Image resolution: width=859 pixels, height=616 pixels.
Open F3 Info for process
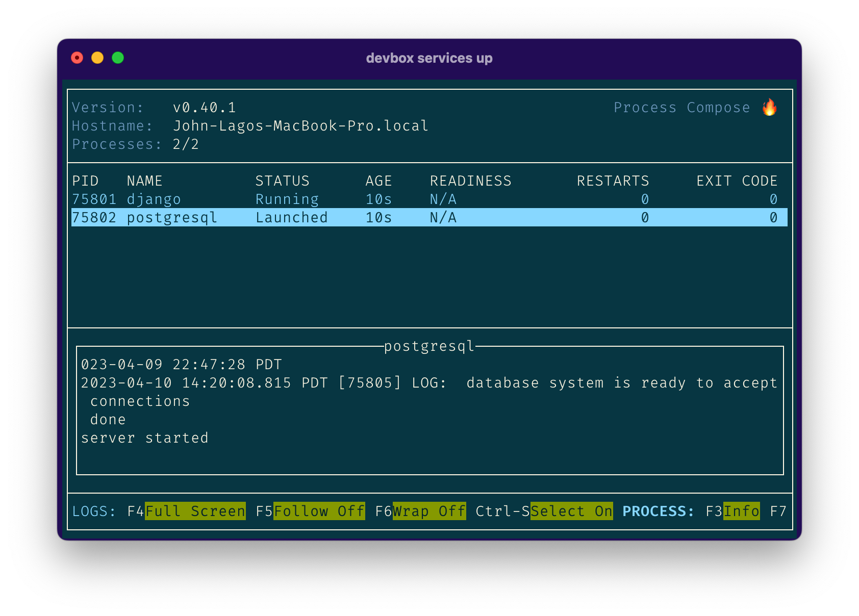pyautogui.click(x=742, y=511)
